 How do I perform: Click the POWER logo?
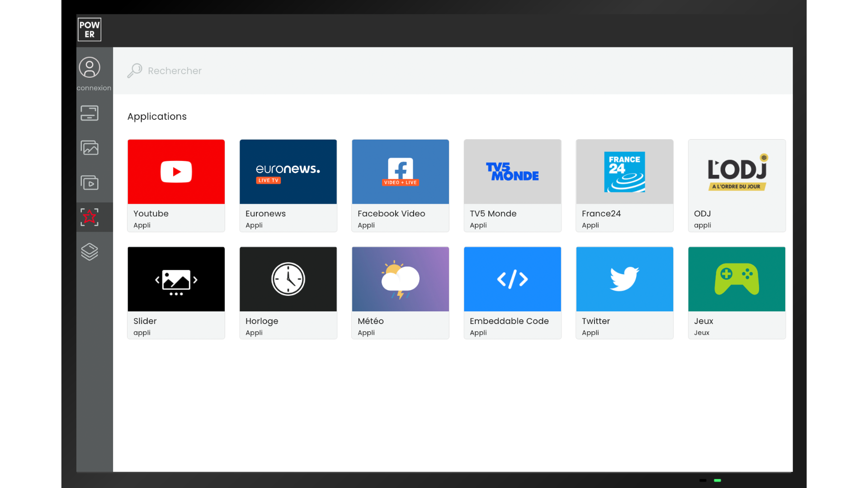(90, 30)
